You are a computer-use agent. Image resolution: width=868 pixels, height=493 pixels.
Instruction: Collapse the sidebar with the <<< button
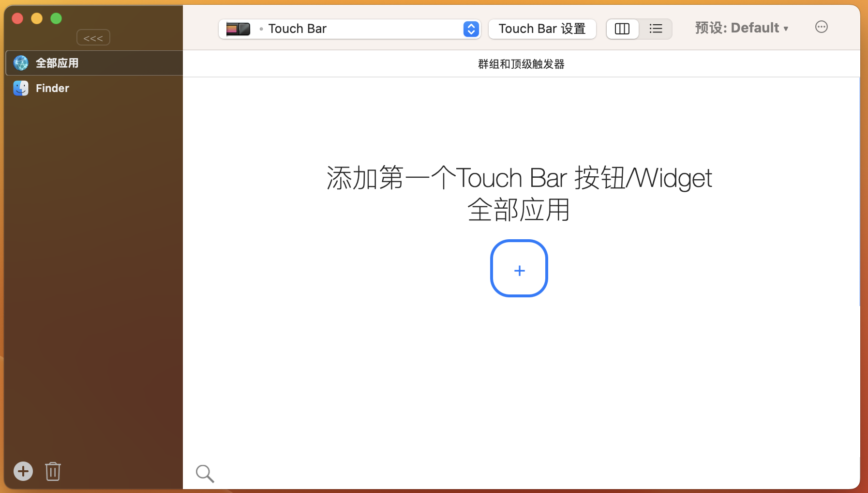tap(93, 38)
